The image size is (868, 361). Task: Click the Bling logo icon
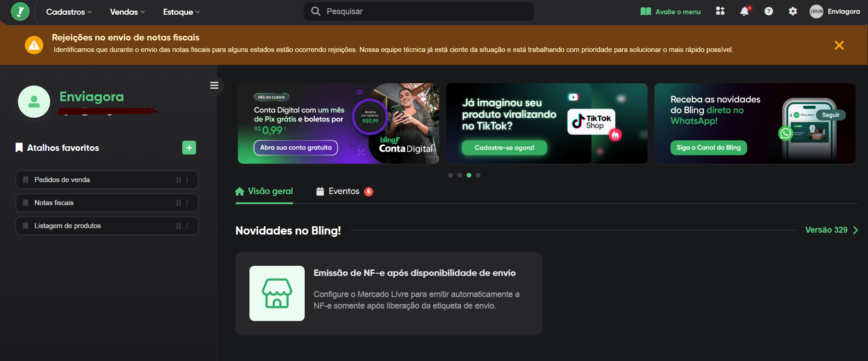click(x=20, y=11)
